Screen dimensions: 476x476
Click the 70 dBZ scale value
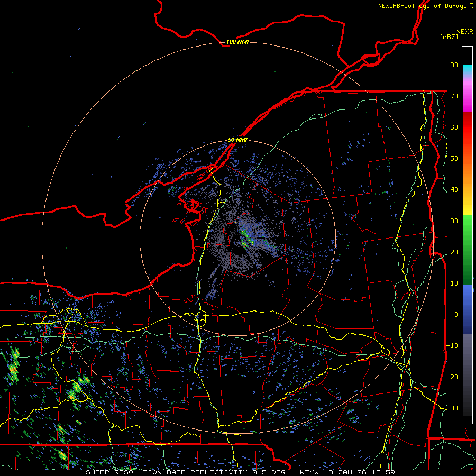pyautogui.click(x=454, y=96)
